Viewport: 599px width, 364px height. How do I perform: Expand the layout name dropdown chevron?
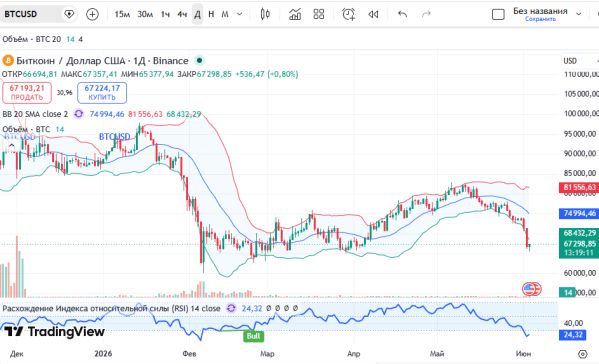579,14
